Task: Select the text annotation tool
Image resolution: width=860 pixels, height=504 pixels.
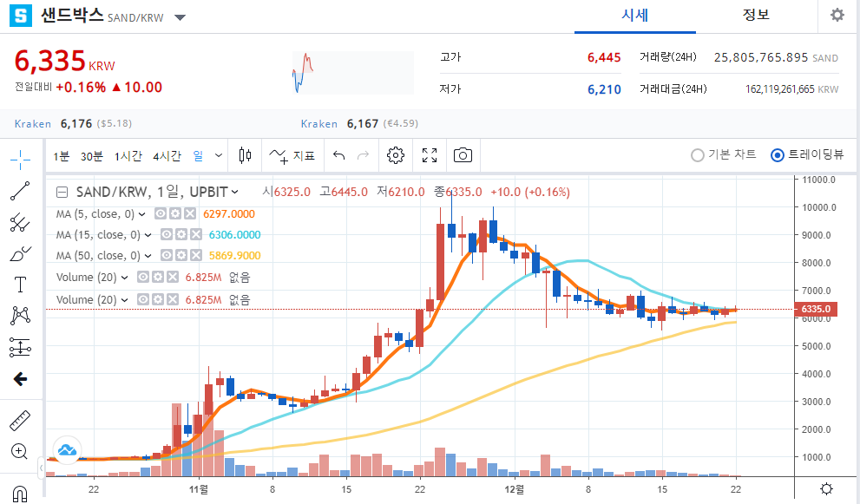Action: (x=20, y=285)
